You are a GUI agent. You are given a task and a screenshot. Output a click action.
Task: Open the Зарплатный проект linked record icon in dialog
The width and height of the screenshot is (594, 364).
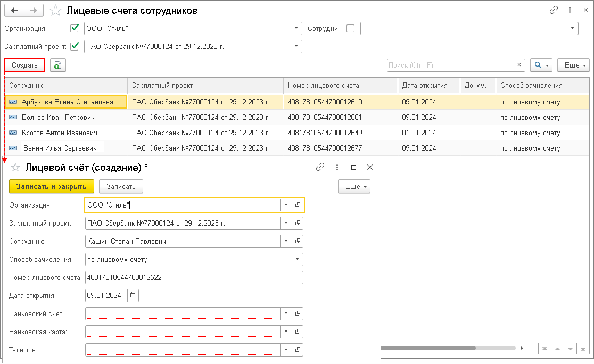[x=298, y=224]
